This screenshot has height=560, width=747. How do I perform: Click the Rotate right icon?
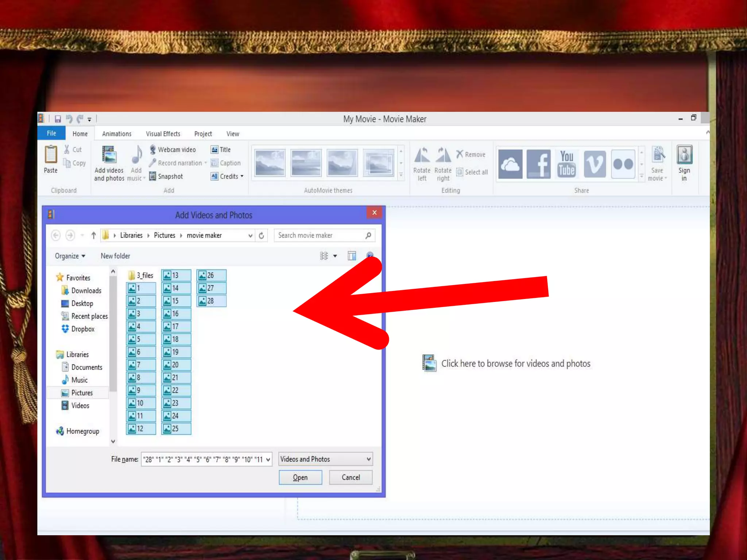(443, 155)
